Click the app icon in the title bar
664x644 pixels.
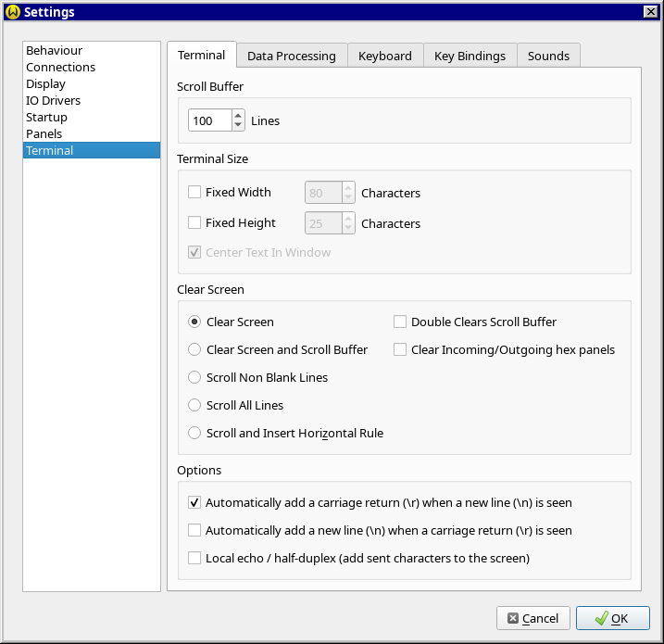coord(12,12)
